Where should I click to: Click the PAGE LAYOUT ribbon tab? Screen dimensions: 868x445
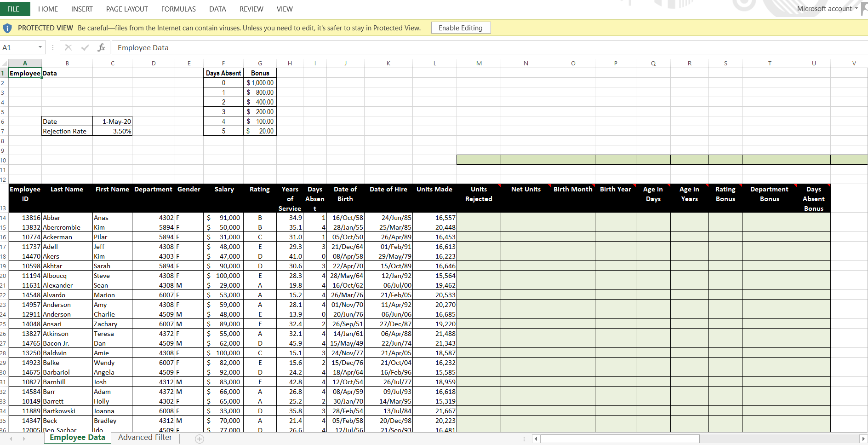(x=126, y=9)
